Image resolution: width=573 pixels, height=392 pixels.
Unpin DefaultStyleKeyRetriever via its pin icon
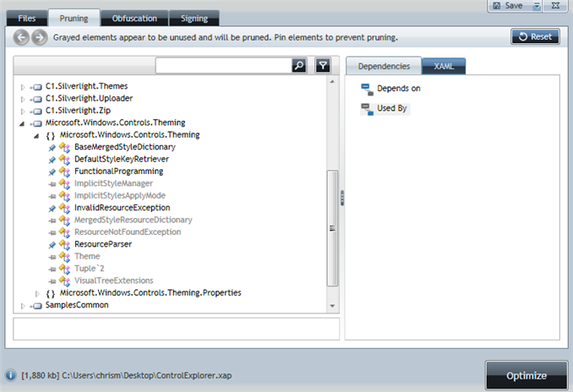(52, 160)
